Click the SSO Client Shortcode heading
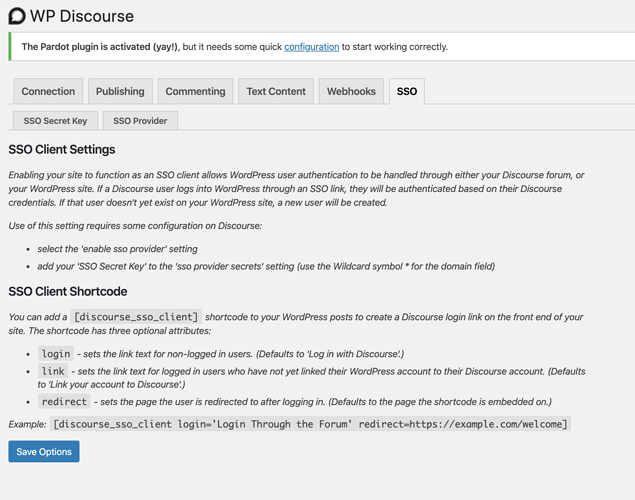 [68, 291]
